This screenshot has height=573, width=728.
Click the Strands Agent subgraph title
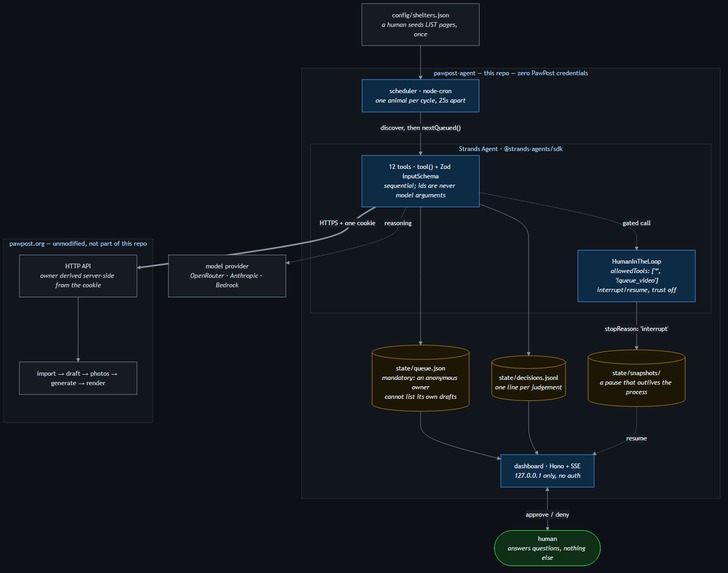pos(511,149)
